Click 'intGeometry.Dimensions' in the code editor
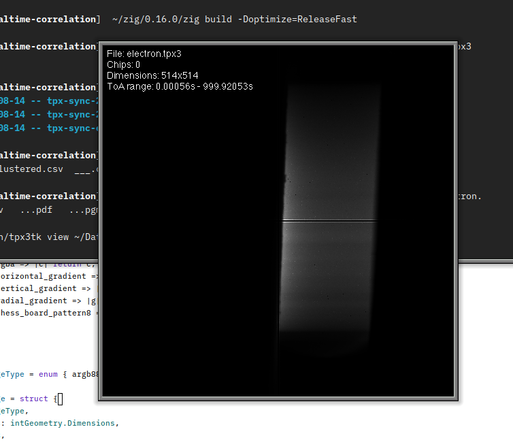The height and width of the screenshot is (448, 513). point(63,423)
